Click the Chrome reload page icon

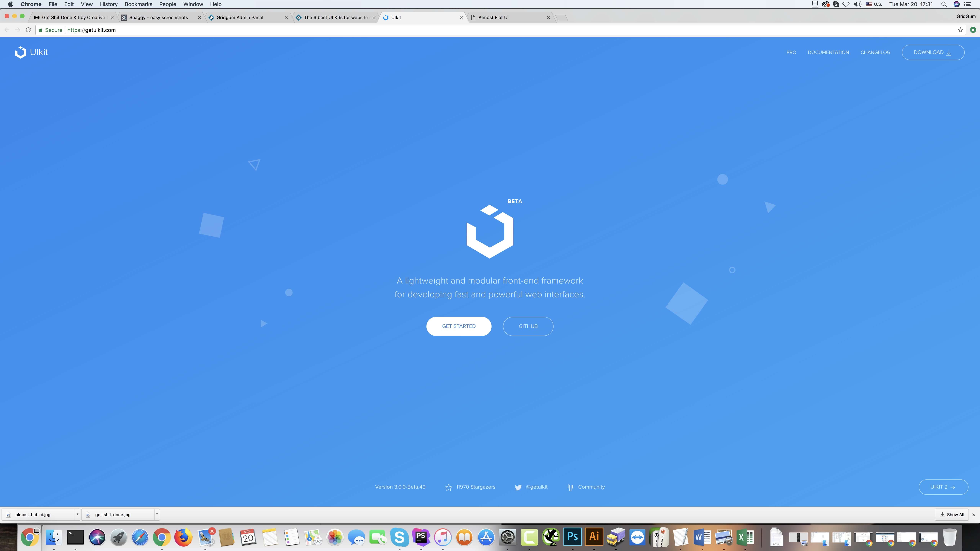tap(28, 30)
